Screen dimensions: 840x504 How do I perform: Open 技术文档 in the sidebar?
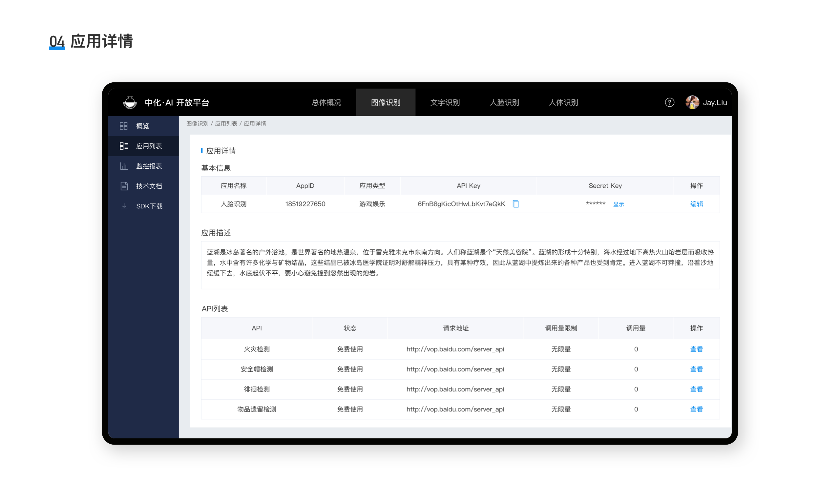(143, 186)
